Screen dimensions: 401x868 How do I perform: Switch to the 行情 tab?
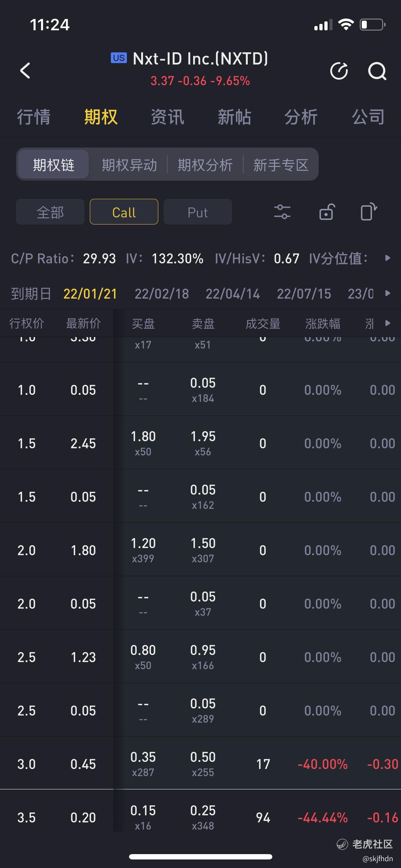pyautogui.click(x=34, y=117)
